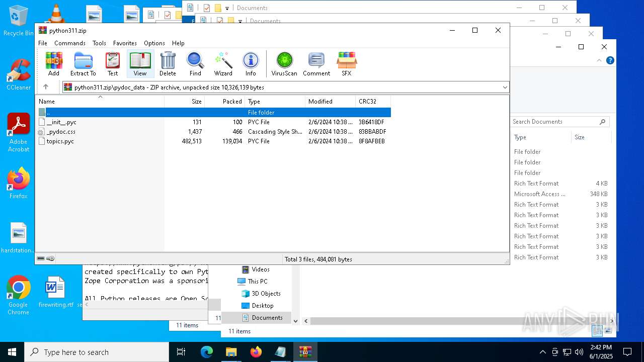Switch to details view in Explorer
Image resolution: width=644 pixels, height=362 pixels.
tap(597, 330)
